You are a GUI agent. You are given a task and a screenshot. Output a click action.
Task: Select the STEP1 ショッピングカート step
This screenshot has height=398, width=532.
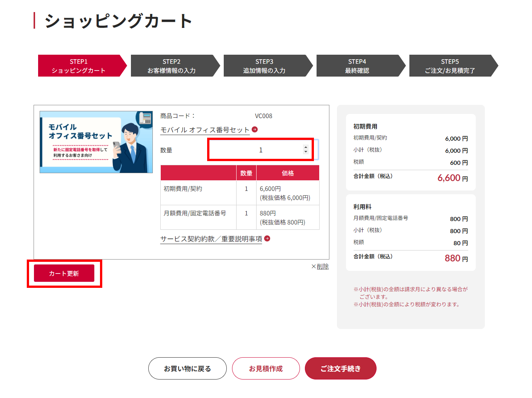[79, 66]
